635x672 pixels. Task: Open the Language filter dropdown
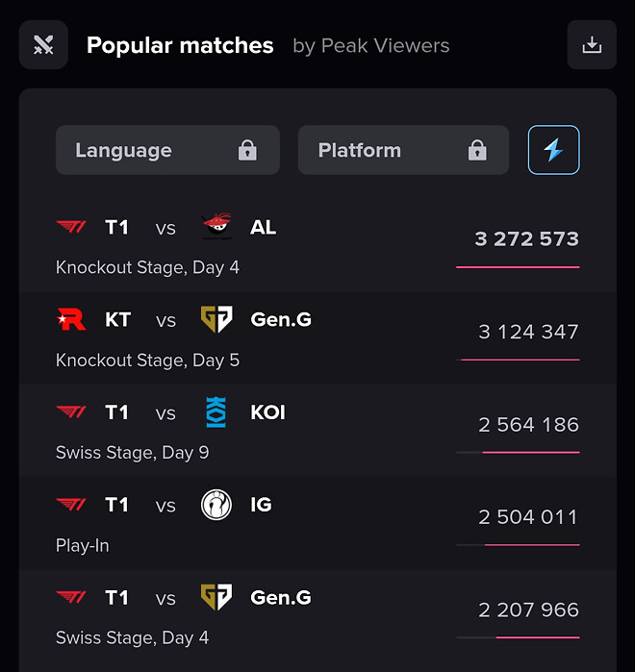point(167,150)
